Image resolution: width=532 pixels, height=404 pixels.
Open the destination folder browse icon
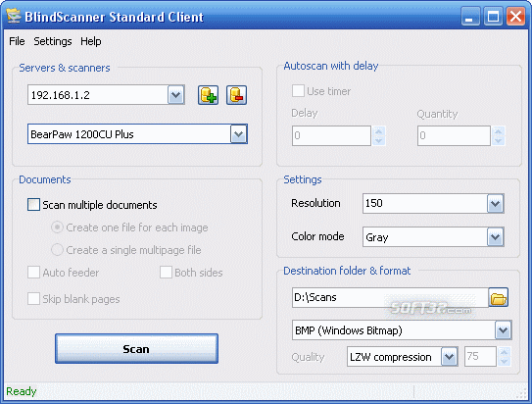tap(498, 298)
